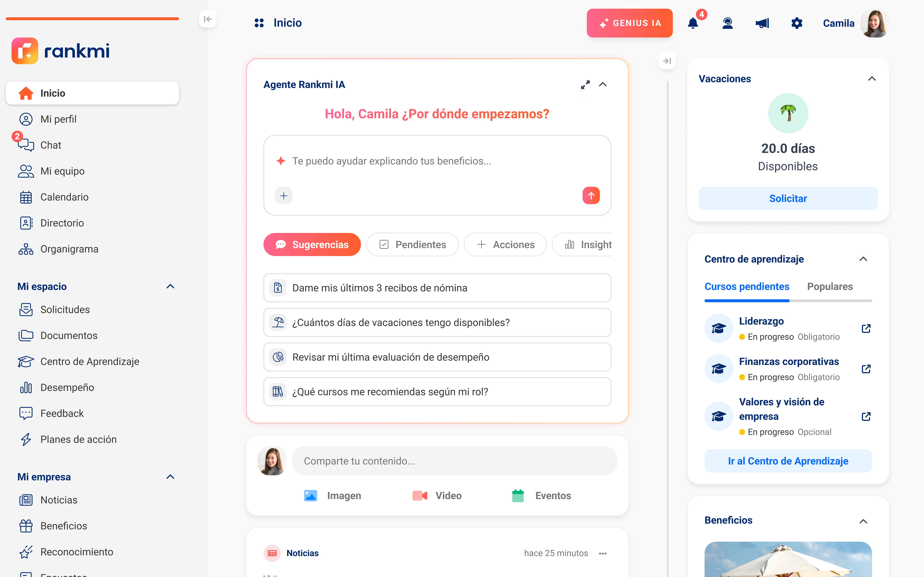
Task: Collapse the left sidebar panel
Action: point(208,19)
